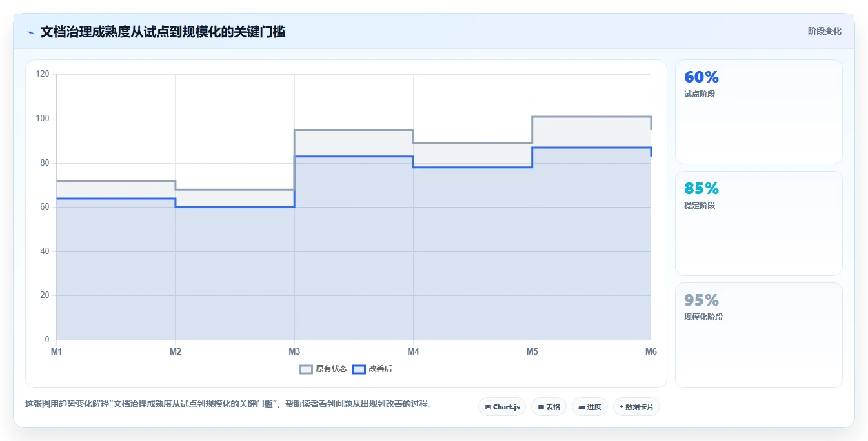Select the Chart.js tag chip

coord(502,407)
